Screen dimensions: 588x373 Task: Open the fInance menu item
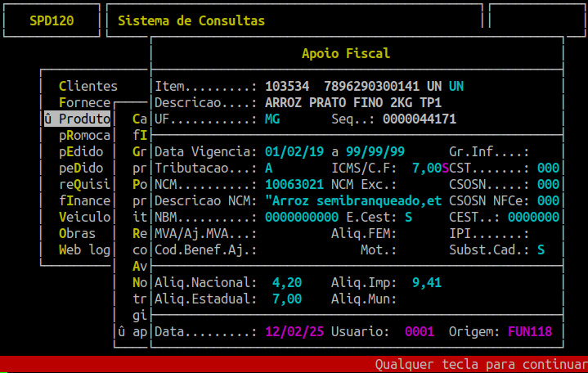click(84, 201)
